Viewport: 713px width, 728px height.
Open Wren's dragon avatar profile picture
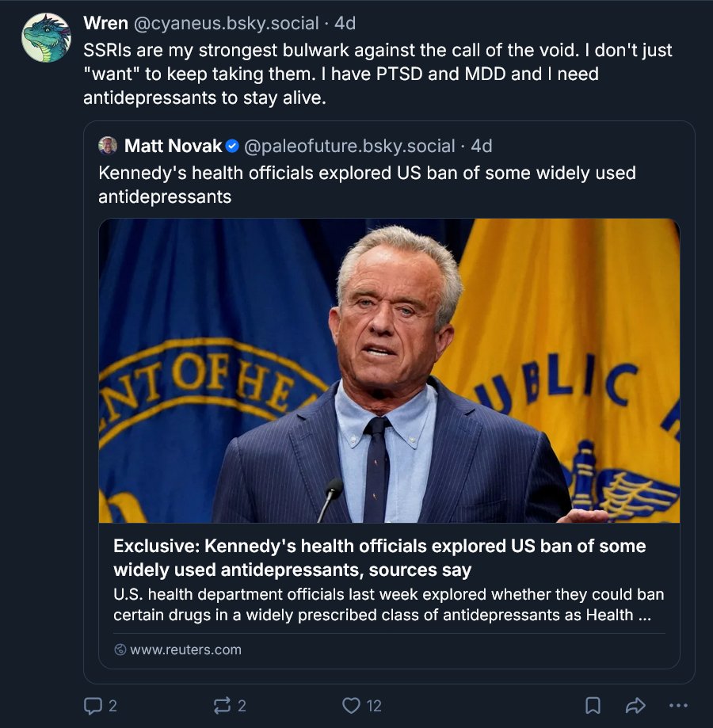click(x=46, y=37)
